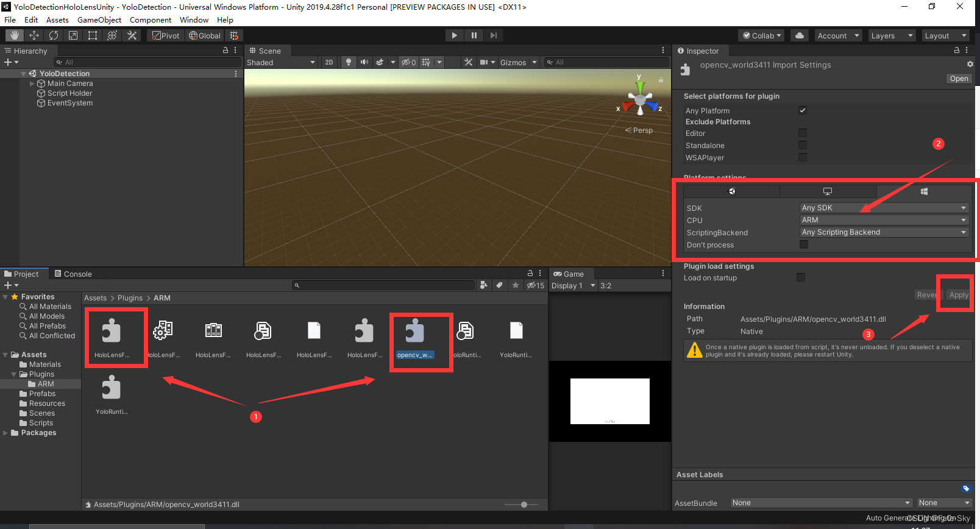Open the CPU dropdown set to ARM

point(884,220)
